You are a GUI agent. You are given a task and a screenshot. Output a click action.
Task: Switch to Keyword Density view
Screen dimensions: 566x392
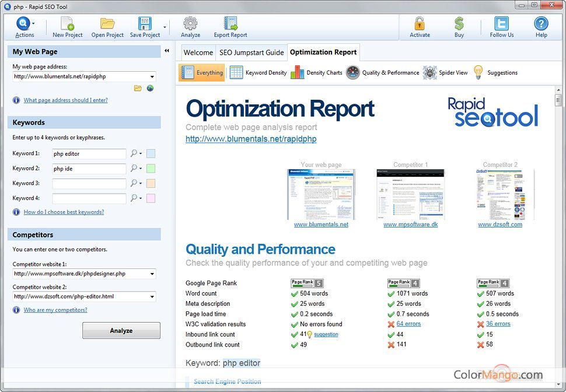(x=258, y=72)
